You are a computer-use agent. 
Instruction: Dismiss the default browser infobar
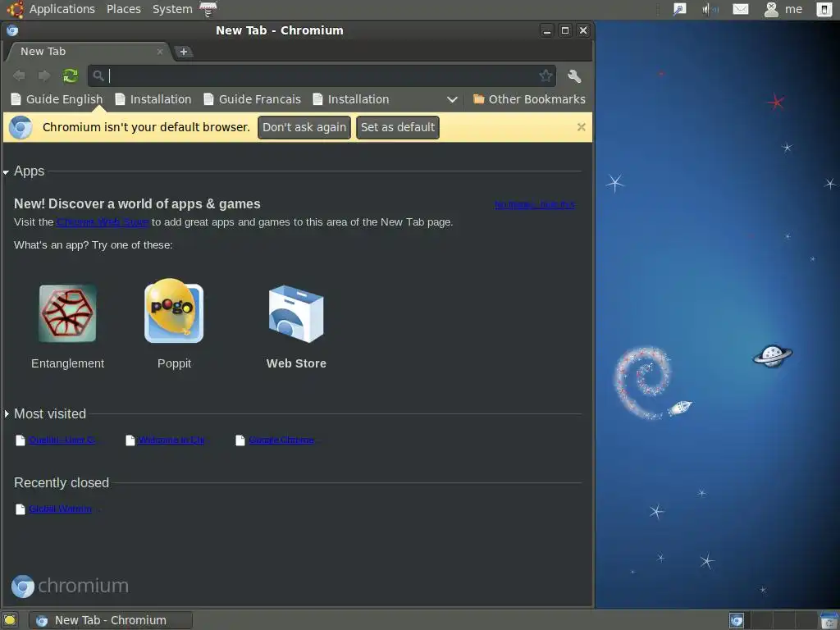582,127
